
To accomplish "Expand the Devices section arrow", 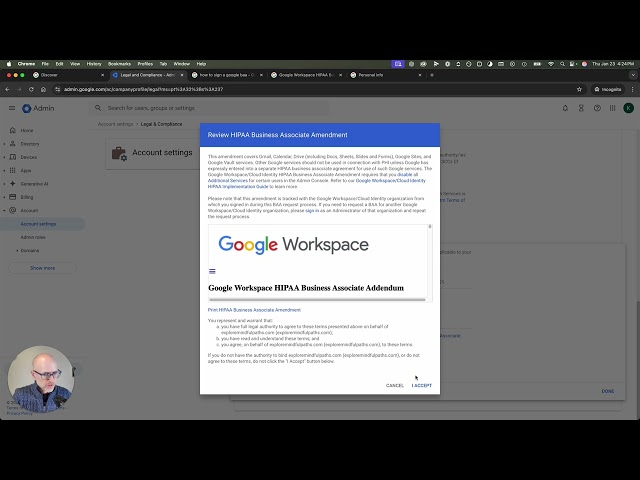I will point(4,157).
